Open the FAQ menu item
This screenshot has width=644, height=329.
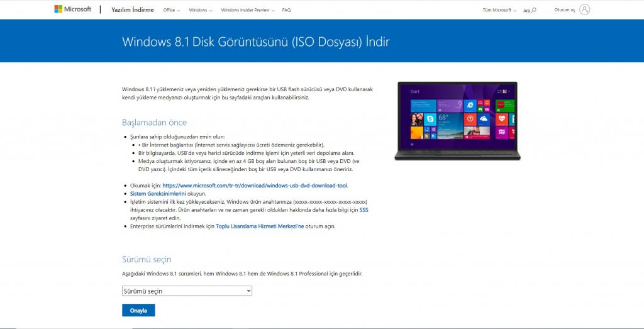click(286, 10)
